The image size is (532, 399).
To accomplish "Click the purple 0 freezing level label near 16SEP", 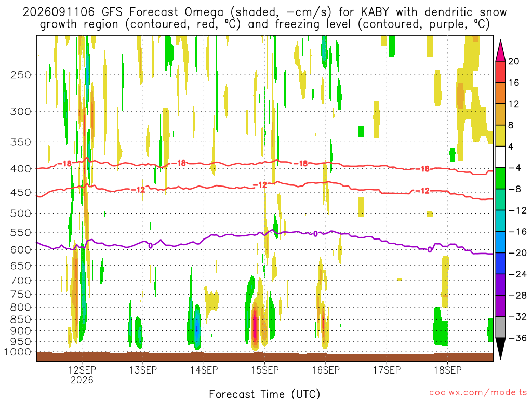I will [x=315, y=234].
